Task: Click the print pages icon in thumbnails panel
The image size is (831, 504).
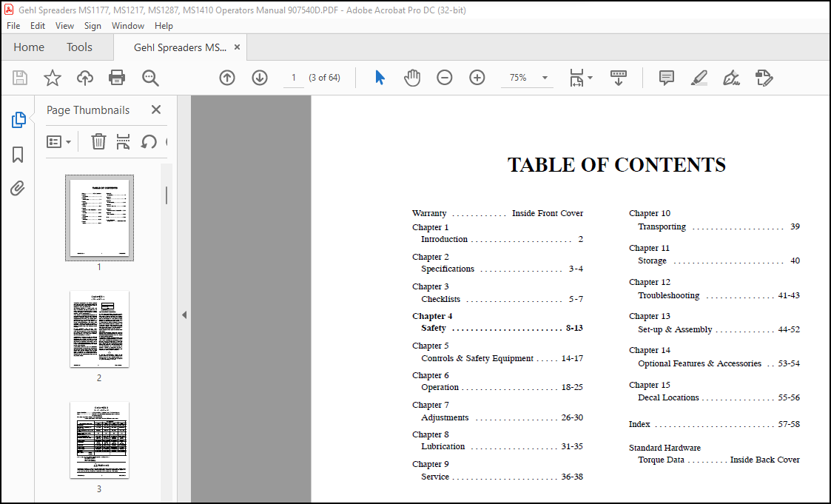Action: point(123,141)
